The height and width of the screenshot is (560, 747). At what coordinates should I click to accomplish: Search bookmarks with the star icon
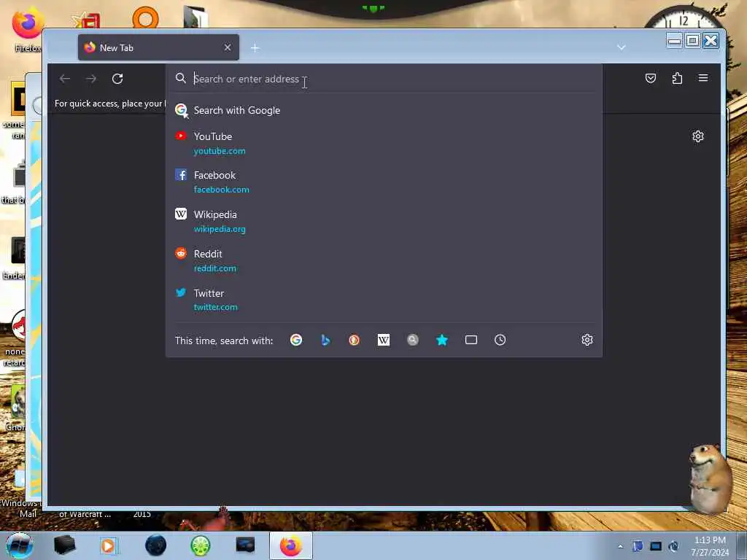442,340
